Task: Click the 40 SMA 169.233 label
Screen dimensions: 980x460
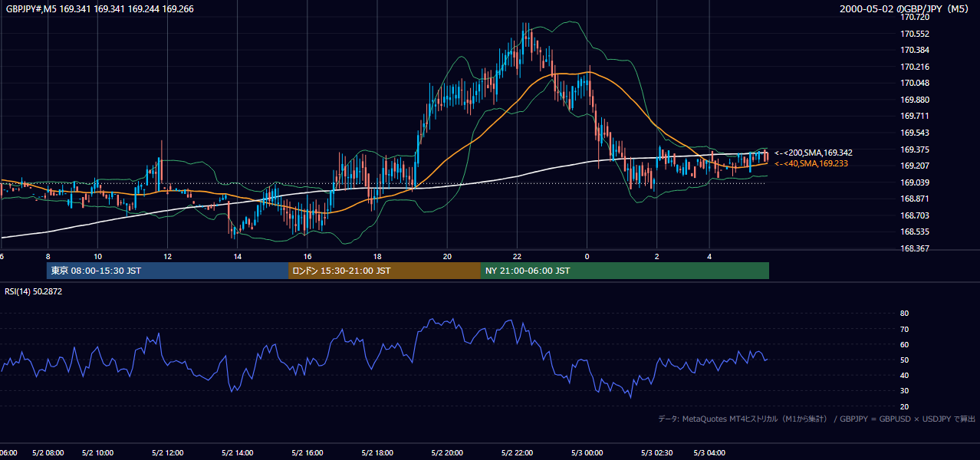Action: pyautogui.click(x=811, y=163)
